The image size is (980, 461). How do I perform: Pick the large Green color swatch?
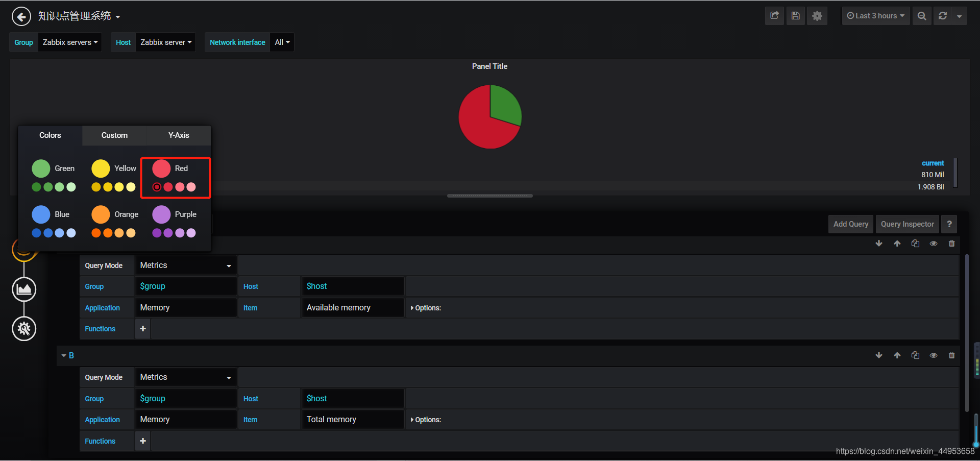point(41,168)
